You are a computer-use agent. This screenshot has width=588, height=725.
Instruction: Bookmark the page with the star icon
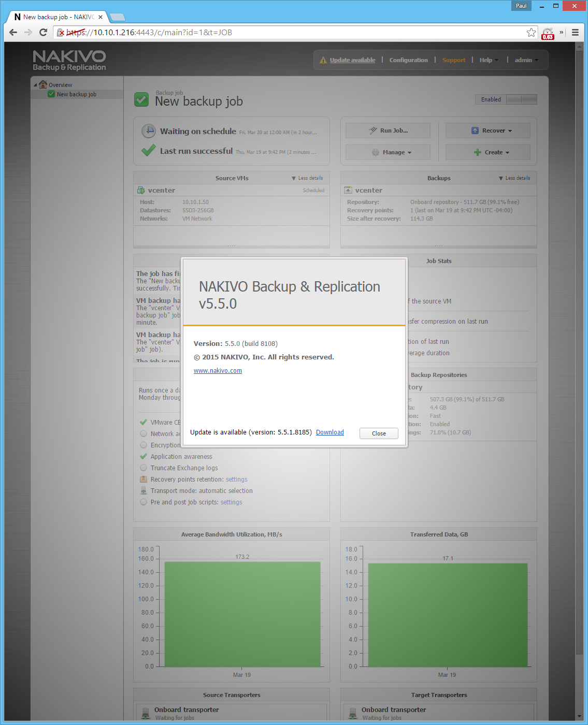[x=531, y=33]
